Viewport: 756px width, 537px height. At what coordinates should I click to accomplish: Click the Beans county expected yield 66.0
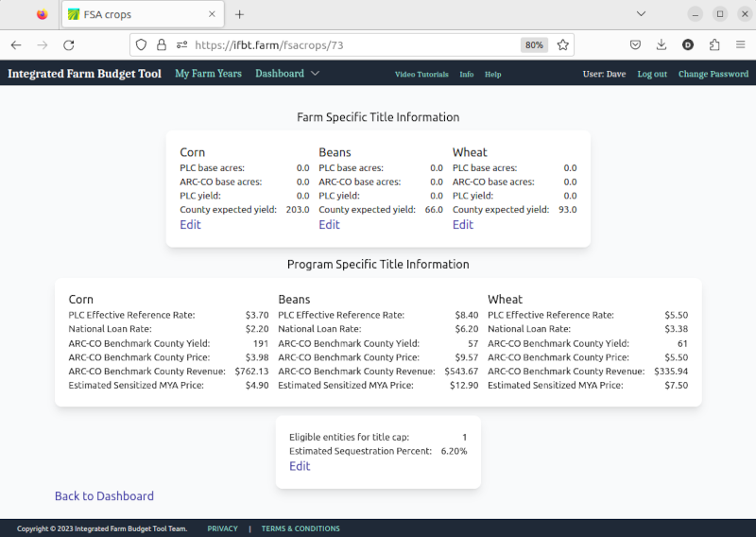coord(434,210)
